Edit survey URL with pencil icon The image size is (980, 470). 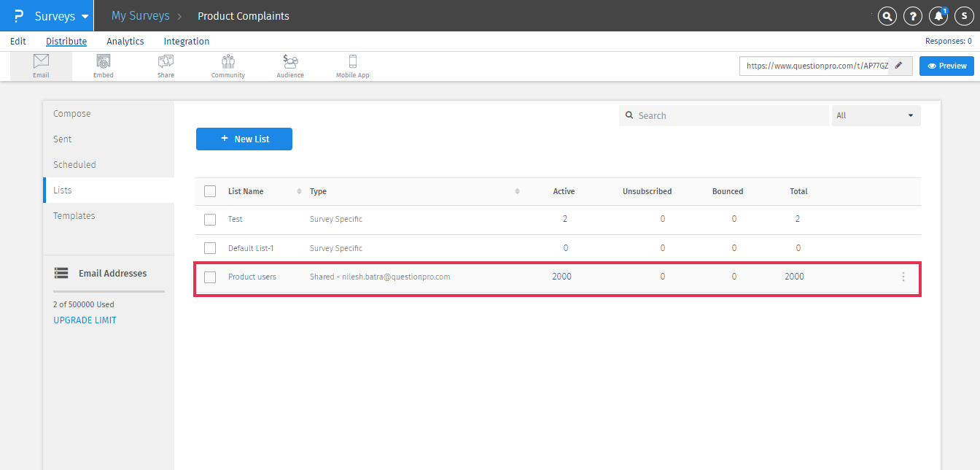pos(899,66)
